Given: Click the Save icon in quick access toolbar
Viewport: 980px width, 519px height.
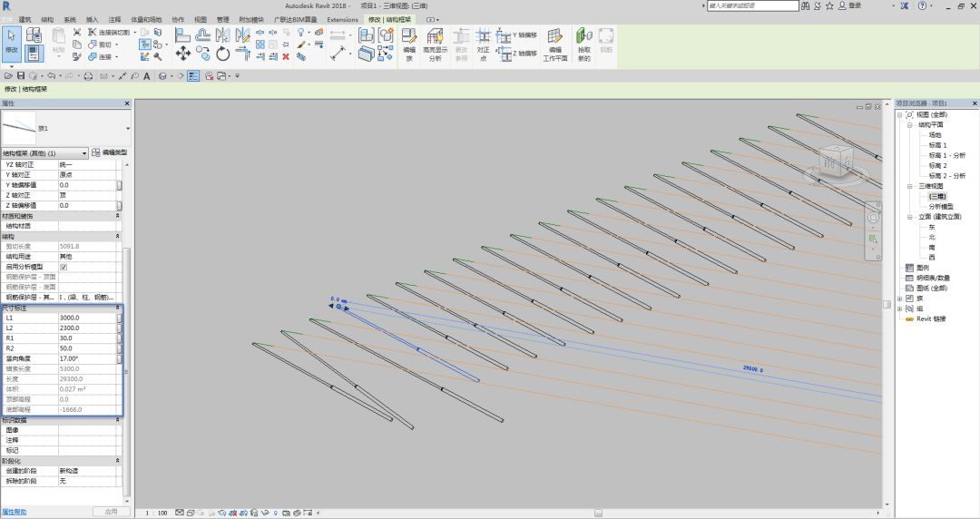Looking at the screenshot, I should [21, 75].
